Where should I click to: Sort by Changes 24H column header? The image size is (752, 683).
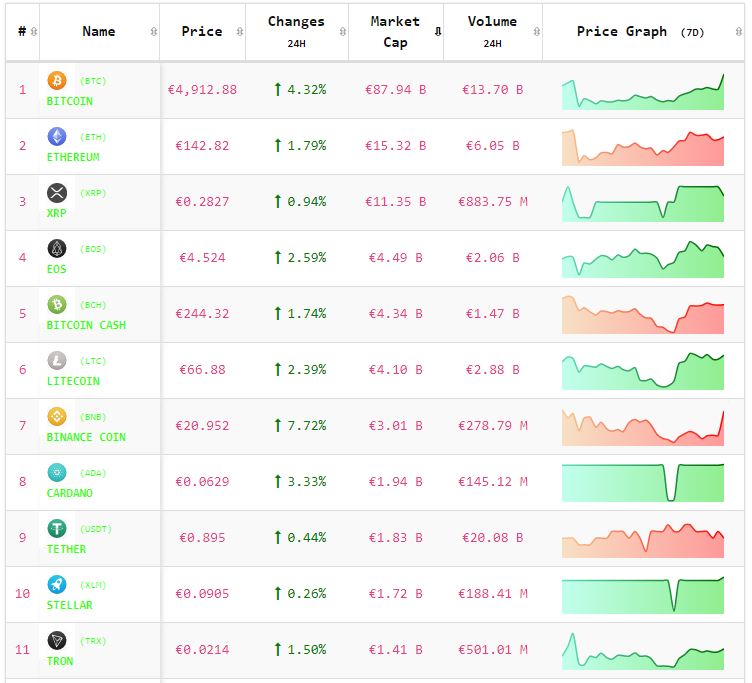point(296,31)
